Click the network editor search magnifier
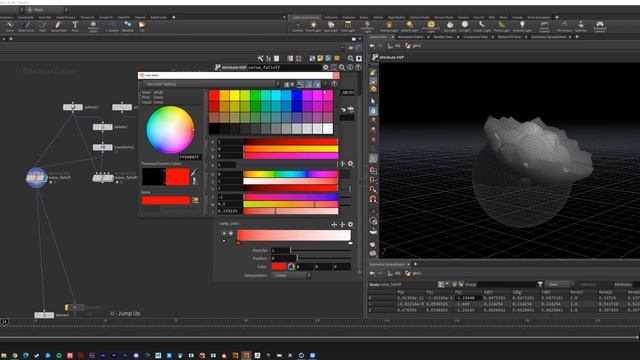The image size is (640, 360). click(x=351, y=59)
